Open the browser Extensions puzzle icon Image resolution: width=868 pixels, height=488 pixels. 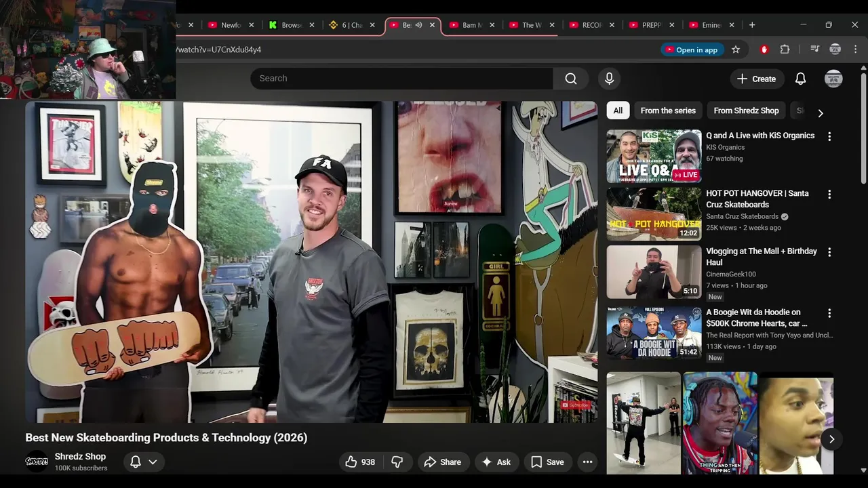pos(785,49)
